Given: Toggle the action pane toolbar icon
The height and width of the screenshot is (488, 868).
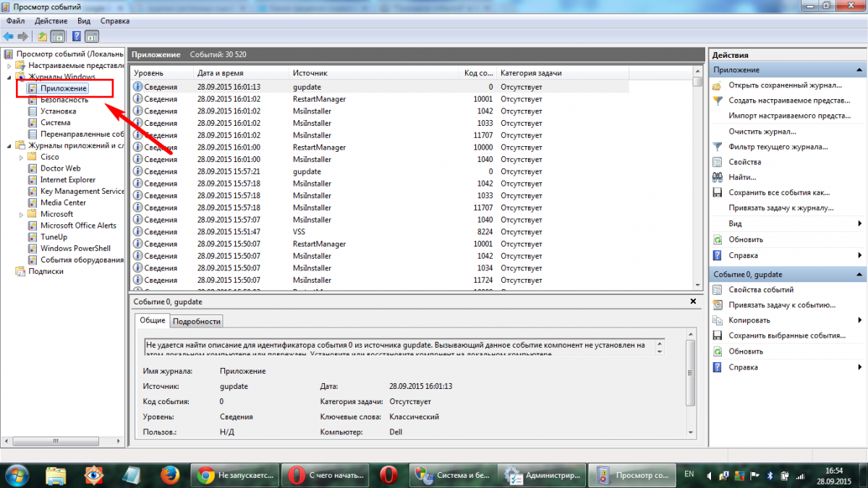Looking at the screenshot, I should (x=92, y=36).
